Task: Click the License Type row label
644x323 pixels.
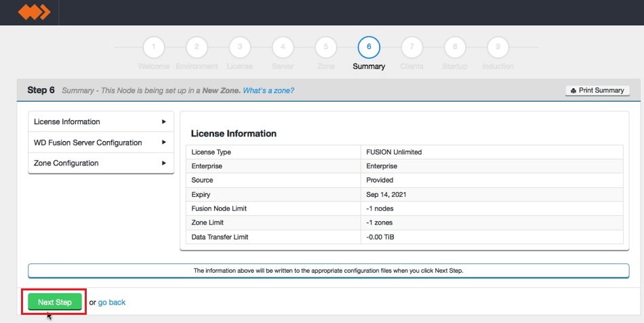Action: 211,152
